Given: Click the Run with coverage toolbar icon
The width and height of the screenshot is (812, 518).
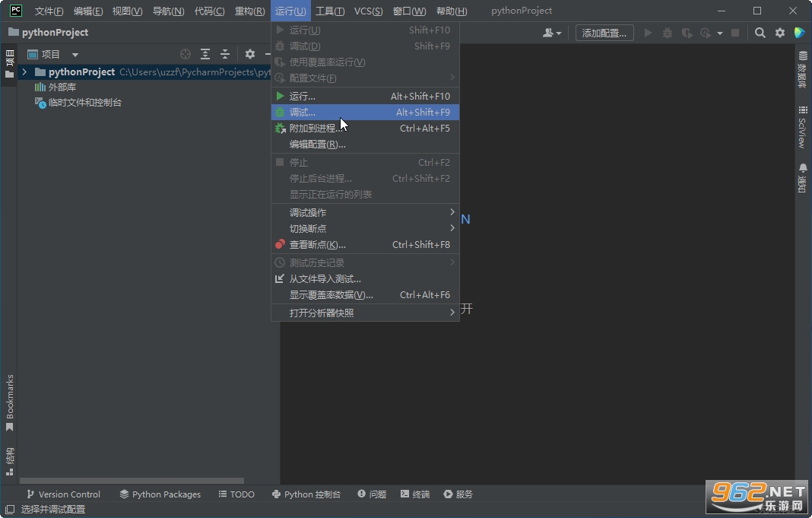Looking at the screenshot, I should click(x=687, y=33).
